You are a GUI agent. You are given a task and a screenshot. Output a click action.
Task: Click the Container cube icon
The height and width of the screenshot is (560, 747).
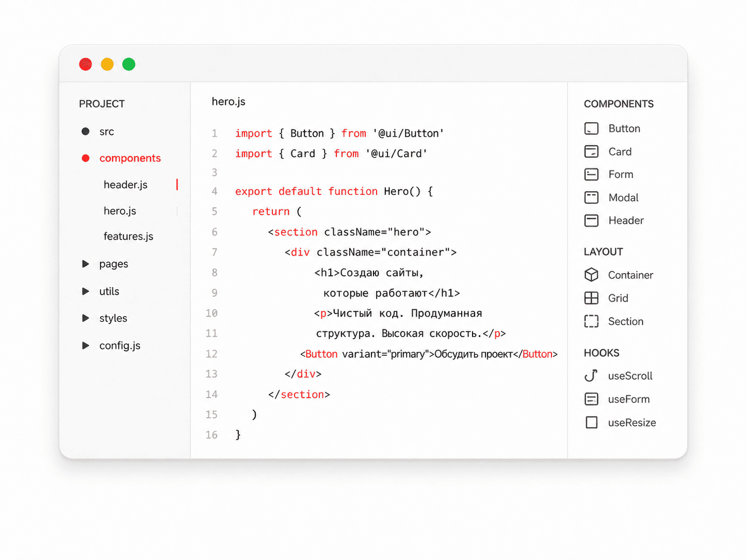pyautogui.click(x=591, y=275)
